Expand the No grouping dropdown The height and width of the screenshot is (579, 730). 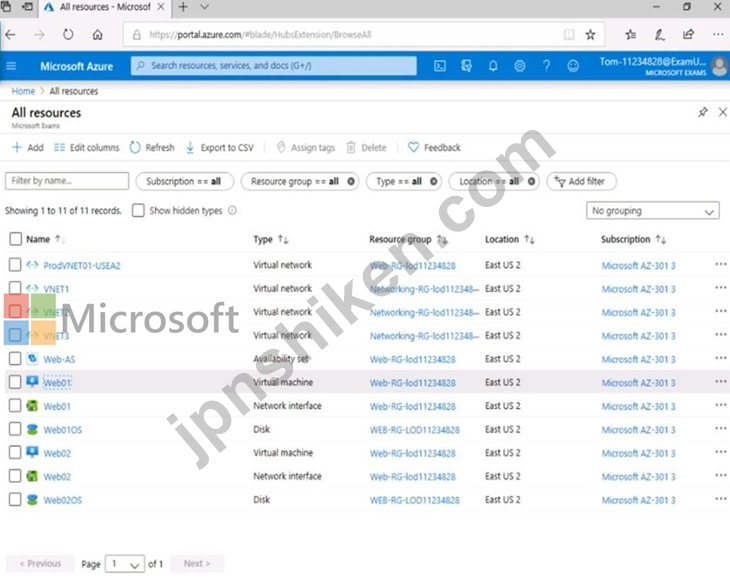coord(653,211)
